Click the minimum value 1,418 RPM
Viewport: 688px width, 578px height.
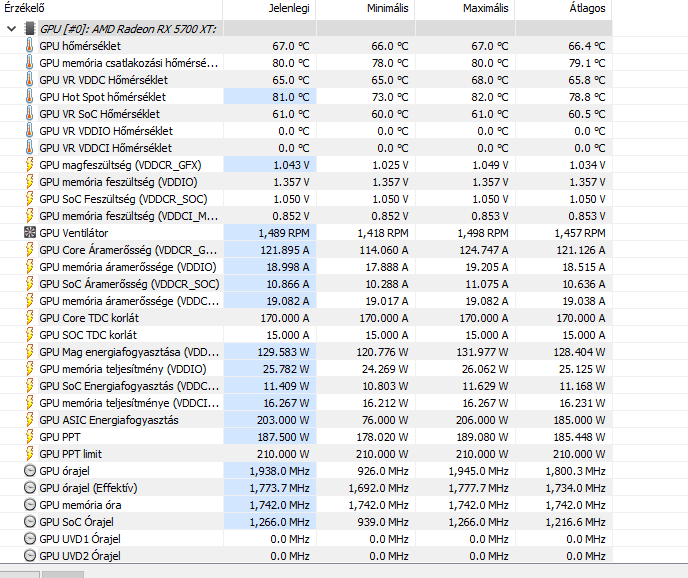pos(383,233)
